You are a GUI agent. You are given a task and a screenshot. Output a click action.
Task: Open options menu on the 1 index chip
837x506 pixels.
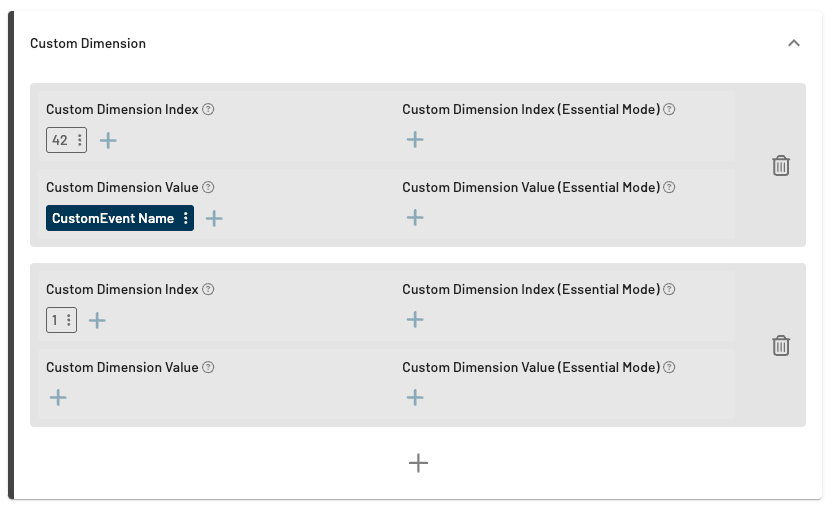click(68, 321)
